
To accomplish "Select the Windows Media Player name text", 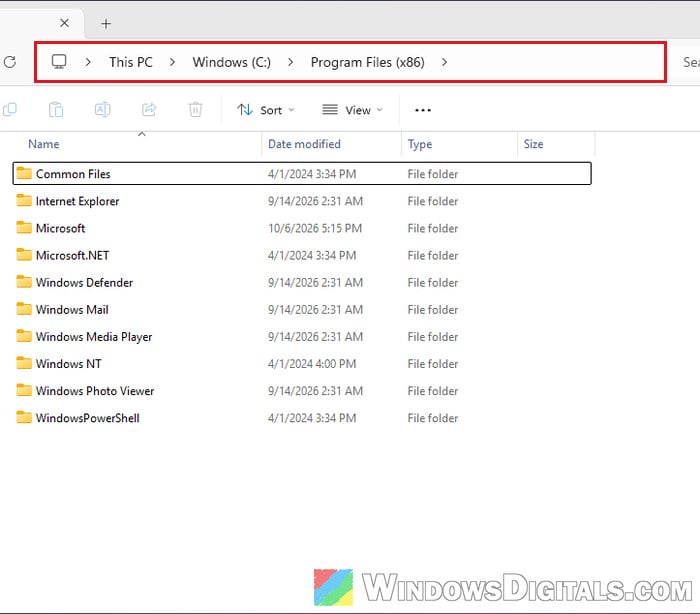I will point(94,337).
